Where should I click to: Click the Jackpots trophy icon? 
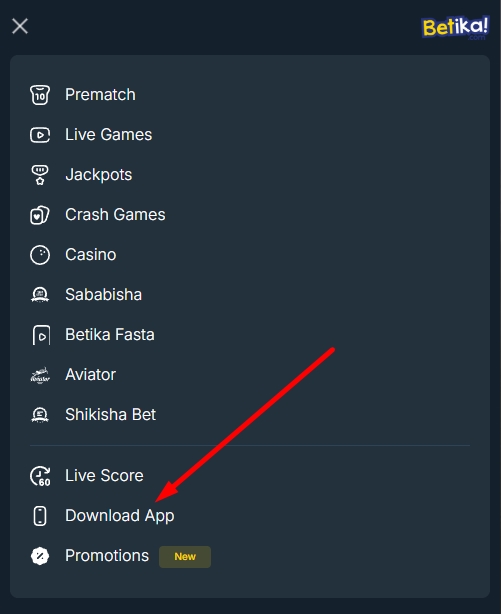point(40,175)
